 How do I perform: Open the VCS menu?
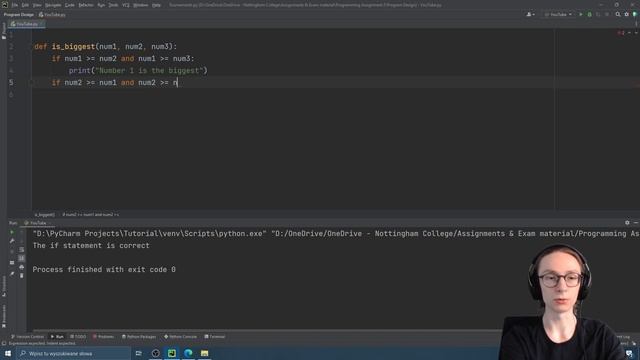126,5
